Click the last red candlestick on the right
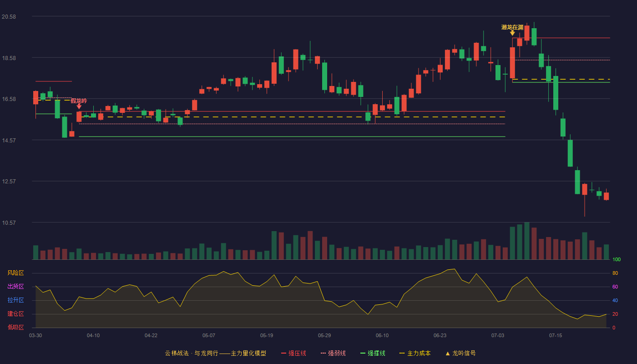Viewport: 637px width, 364px height. pos(606,196)
